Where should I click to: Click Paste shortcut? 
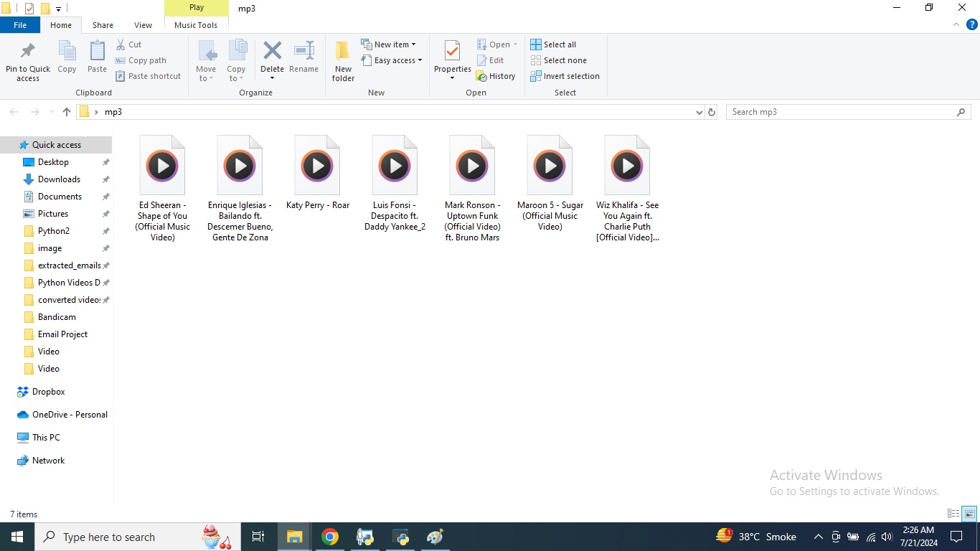pyautogui.click(x=148, y=76)
